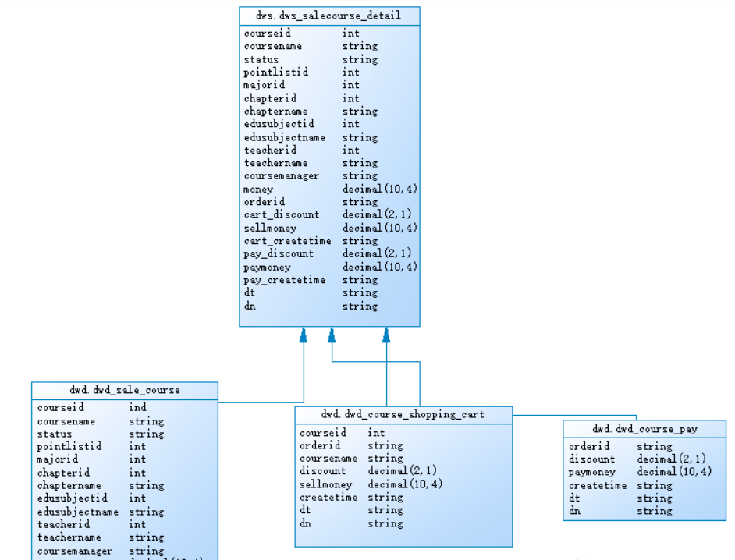Click dn row in dwd_course_pay table
Image resolution: width=735 pixels, height=560 pixels.
click(x=644, y=511)
